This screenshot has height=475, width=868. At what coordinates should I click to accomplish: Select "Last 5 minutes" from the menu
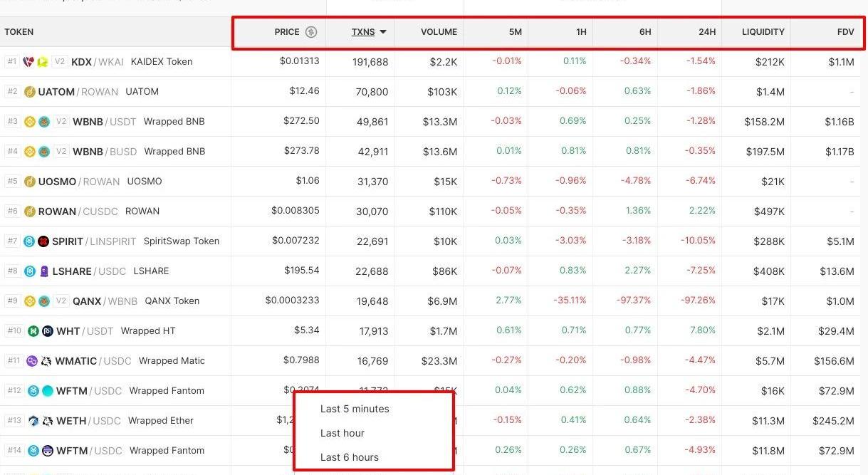tap(355, 409)
